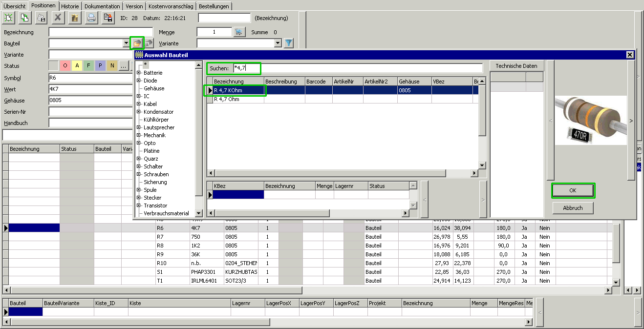This screenshot has width=644, height=329.
Task: Click the copy position toolbar icon
Action: pos(24,18)
